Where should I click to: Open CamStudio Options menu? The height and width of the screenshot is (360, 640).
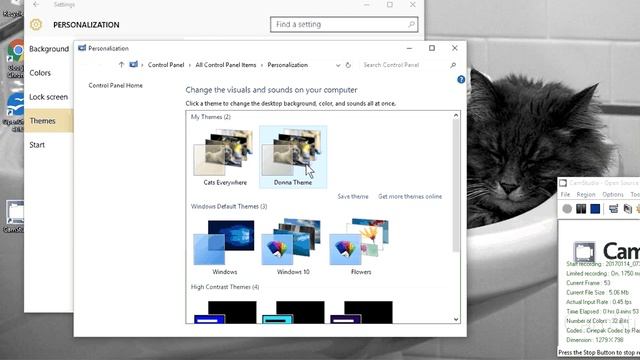pos(613,194)
